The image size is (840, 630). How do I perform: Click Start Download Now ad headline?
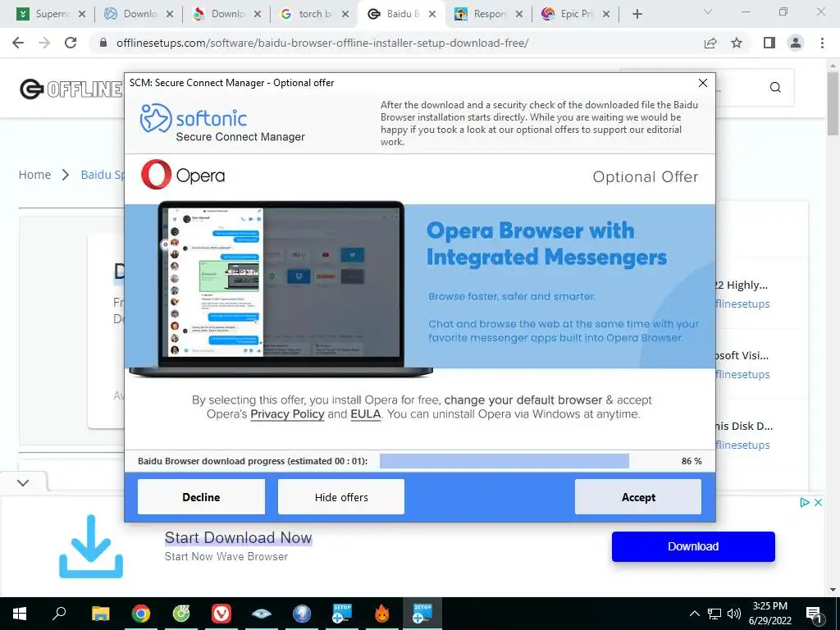coord(238,537)
